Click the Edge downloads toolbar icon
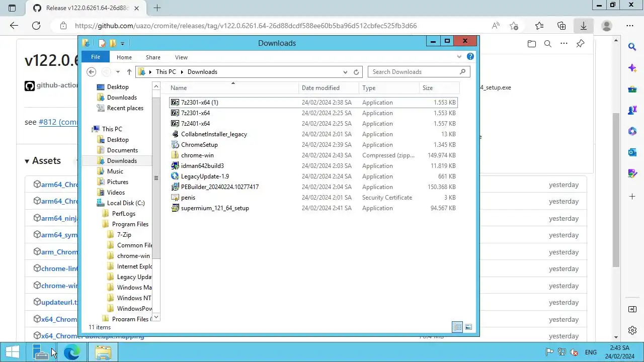This screenshot has width=644, height=362. (583, 26)
